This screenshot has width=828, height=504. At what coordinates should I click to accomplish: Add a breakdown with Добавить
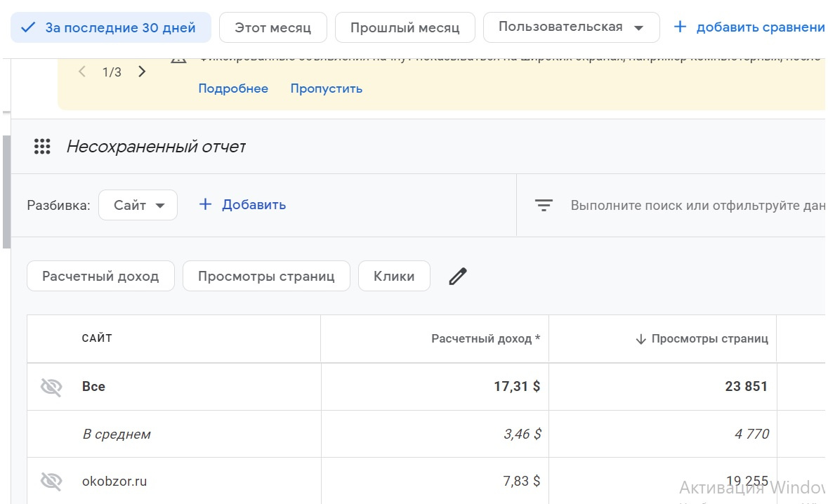point(243,205)
